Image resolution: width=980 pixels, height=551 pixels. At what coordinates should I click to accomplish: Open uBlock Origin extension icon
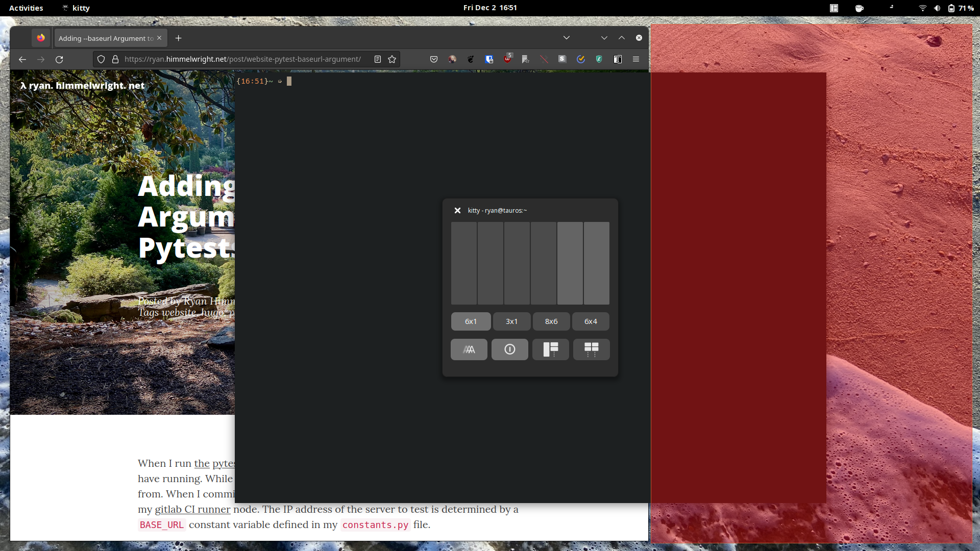pyautogui.click(x=507, y=59)
